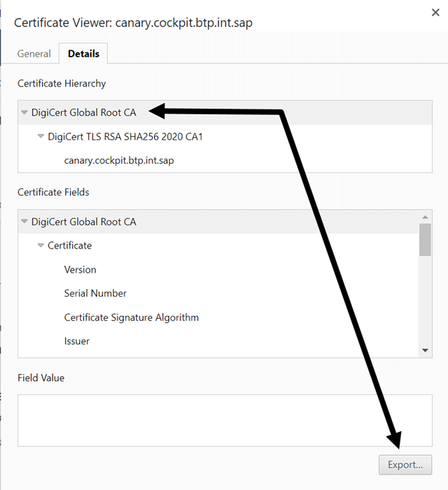Collapse DigiCert Global Root CA in Certificate Fields
The image size is (448, 490).
coord(24,221)
